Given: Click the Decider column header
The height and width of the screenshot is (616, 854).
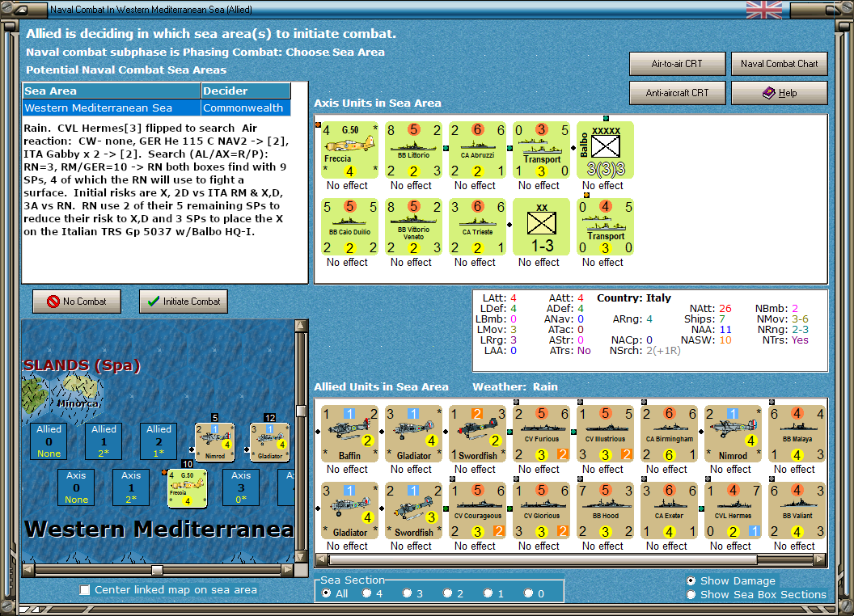Looking at the screenshot, I should [x=246, y=91].
